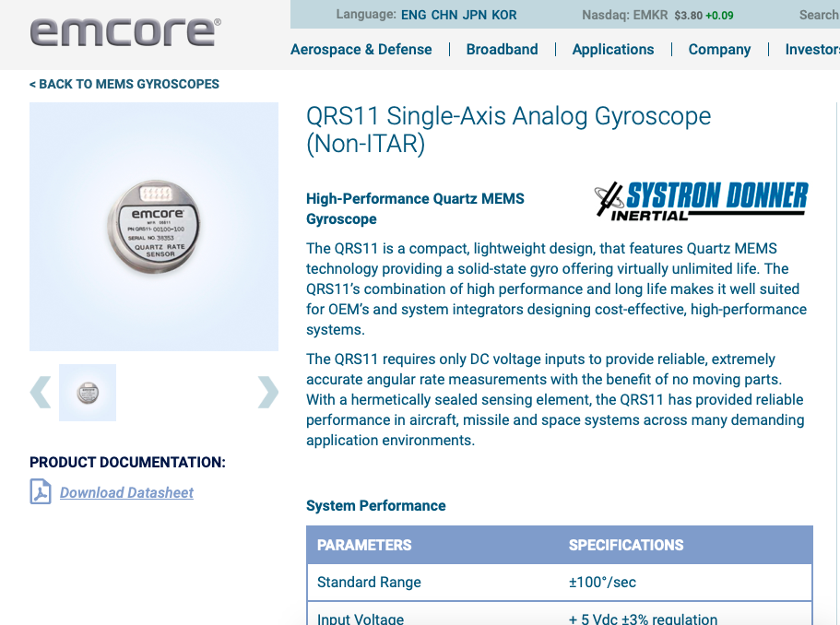Screen dimensions: 840x625
Task: Click PARAMETERS column header
Action: [x=364, y=545]
